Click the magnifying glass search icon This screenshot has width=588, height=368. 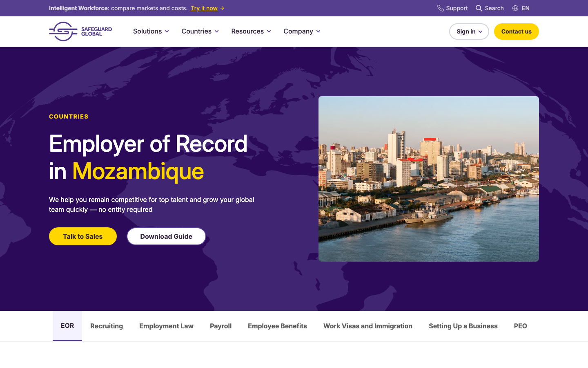point(479,8)
